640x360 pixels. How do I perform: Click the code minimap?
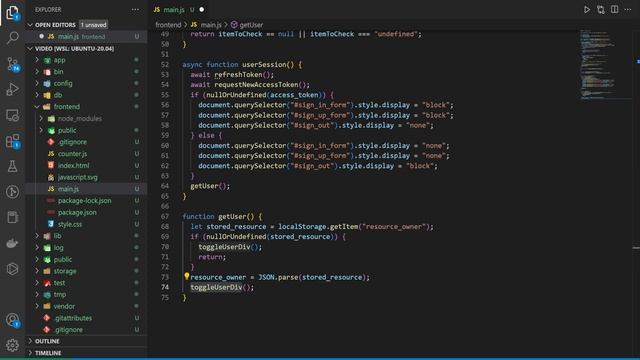click(x=606, y=64)
